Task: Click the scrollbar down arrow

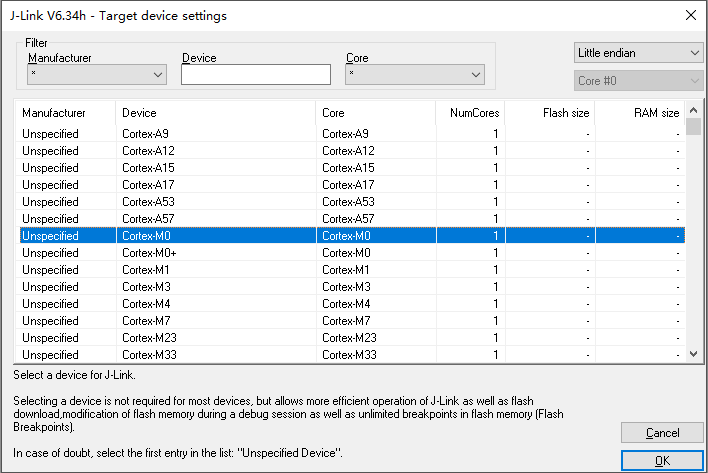Action: click(694, 354)
